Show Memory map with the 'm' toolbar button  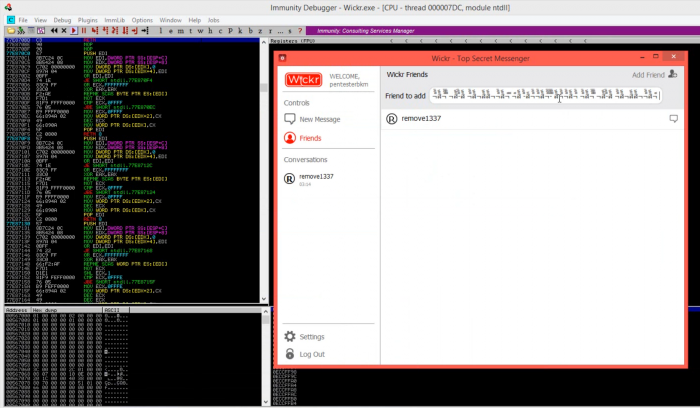coord(180,31)
